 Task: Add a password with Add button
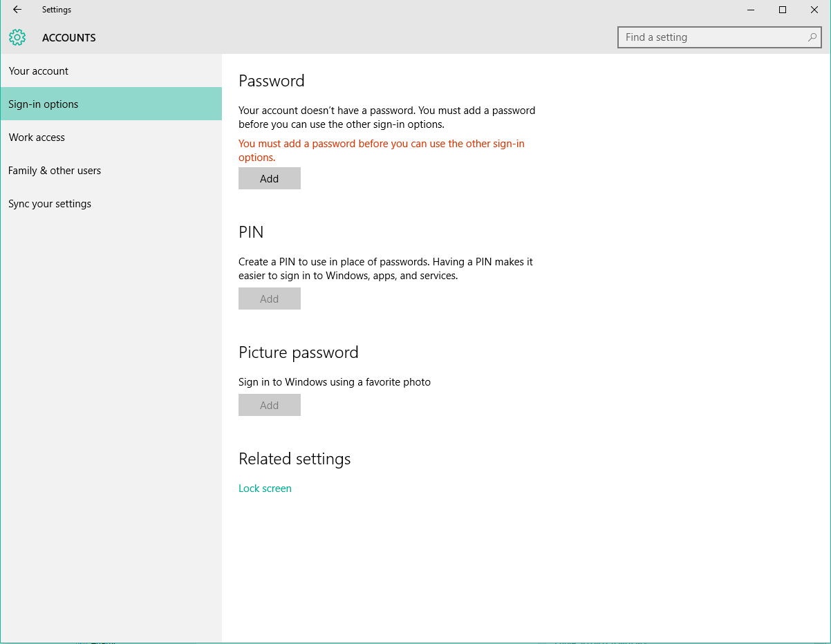tap(270, 178)
